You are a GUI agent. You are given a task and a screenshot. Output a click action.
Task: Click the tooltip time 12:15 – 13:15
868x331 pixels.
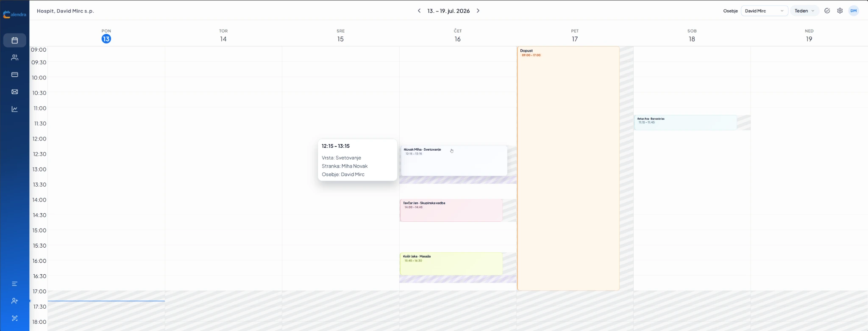tap(336, 146)
